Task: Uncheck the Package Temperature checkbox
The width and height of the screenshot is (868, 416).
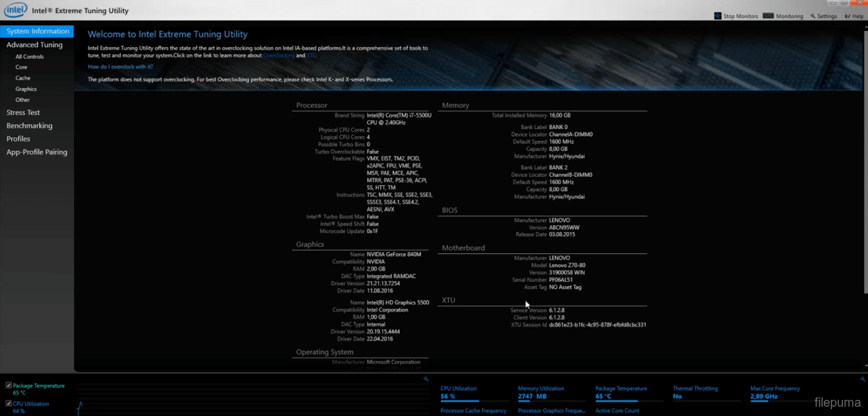Action: [9, 386]
